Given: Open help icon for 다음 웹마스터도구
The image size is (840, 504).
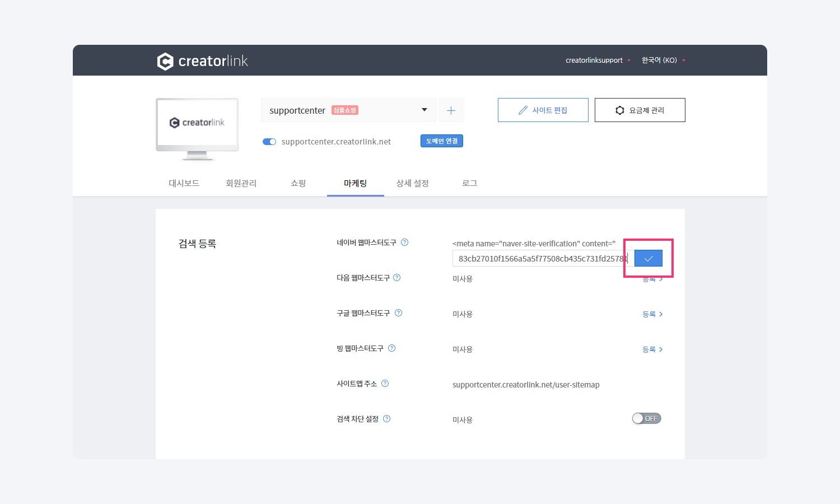Looking at the screenshot, I should (397, 278).
